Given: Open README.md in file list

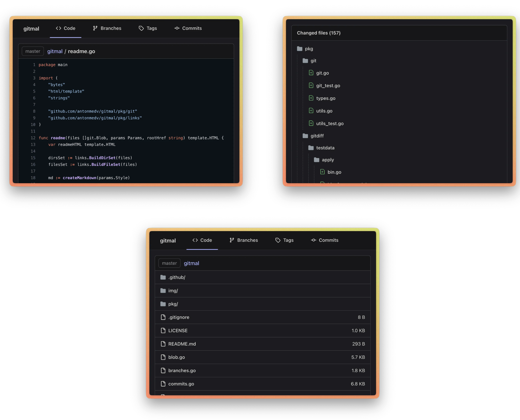Looking at the screenshot, I should [x=182, y=344].
